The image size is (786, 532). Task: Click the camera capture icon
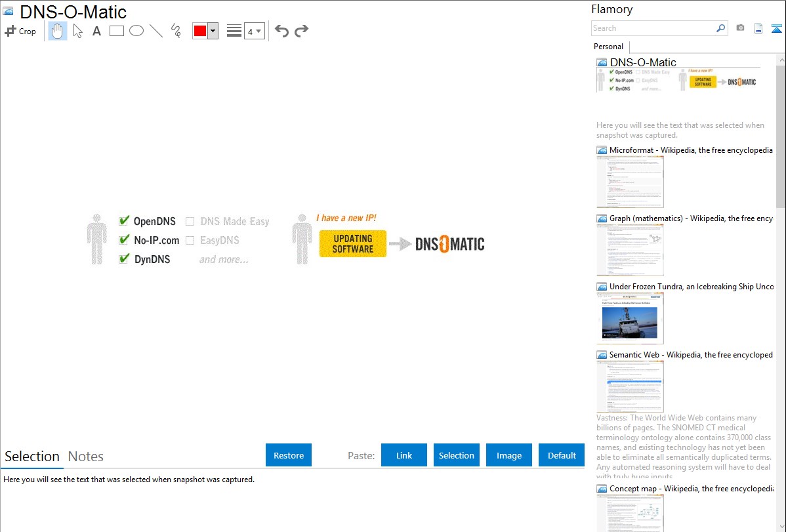tap(740, 28)
